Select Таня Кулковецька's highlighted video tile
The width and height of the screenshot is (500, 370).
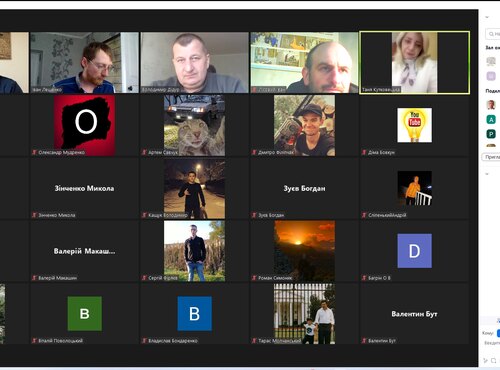tap(414, 62)
